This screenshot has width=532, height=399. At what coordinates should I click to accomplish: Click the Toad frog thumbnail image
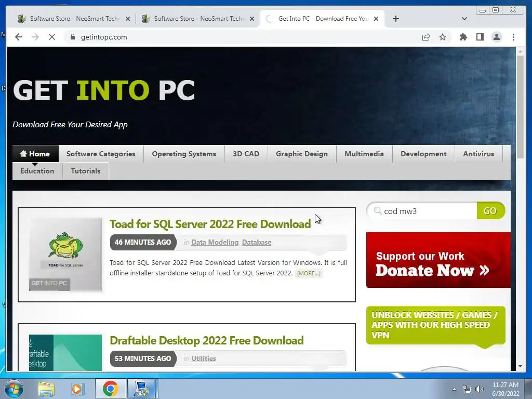coord(65,255)
